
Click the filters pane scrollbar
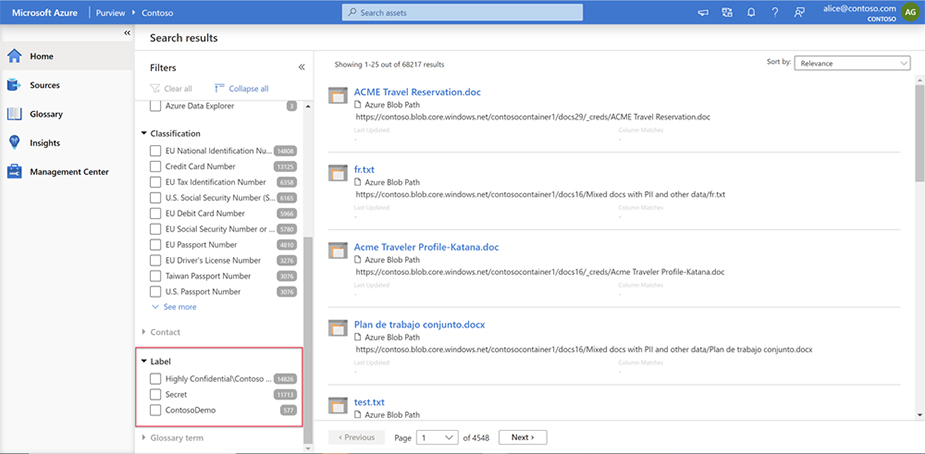[307, 339]
